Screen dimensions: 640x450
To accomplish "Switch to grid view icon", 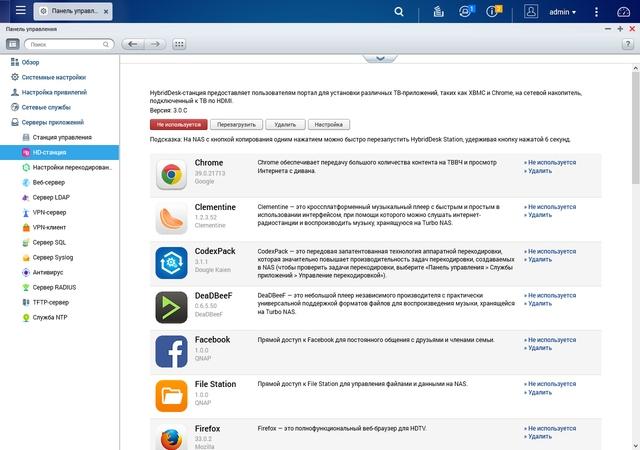I will point(179,44).
